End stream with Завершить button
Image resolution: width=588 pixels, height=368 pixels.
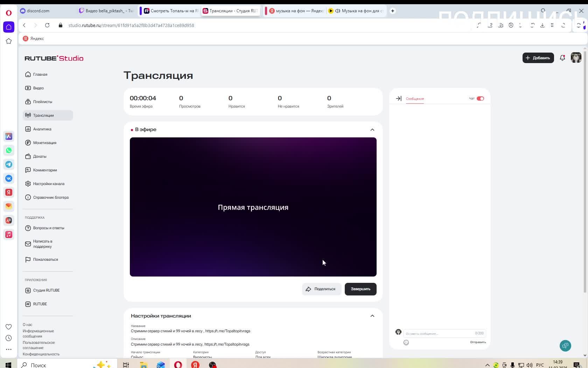[360, 289]
